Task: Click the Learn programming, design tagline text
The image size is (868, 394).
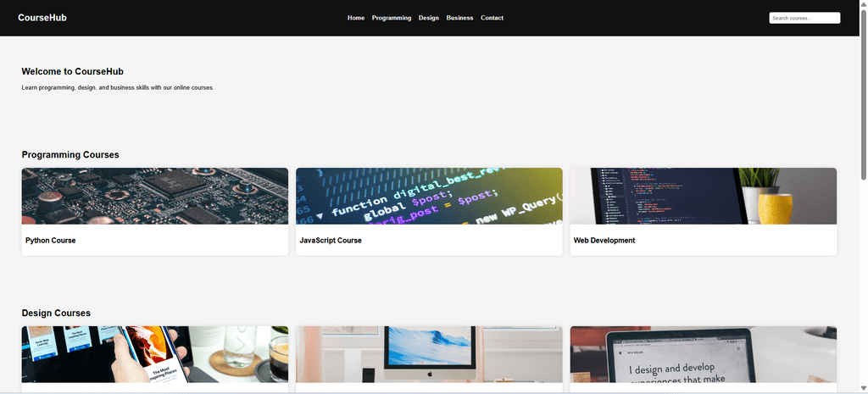Action: pos(117,87)
